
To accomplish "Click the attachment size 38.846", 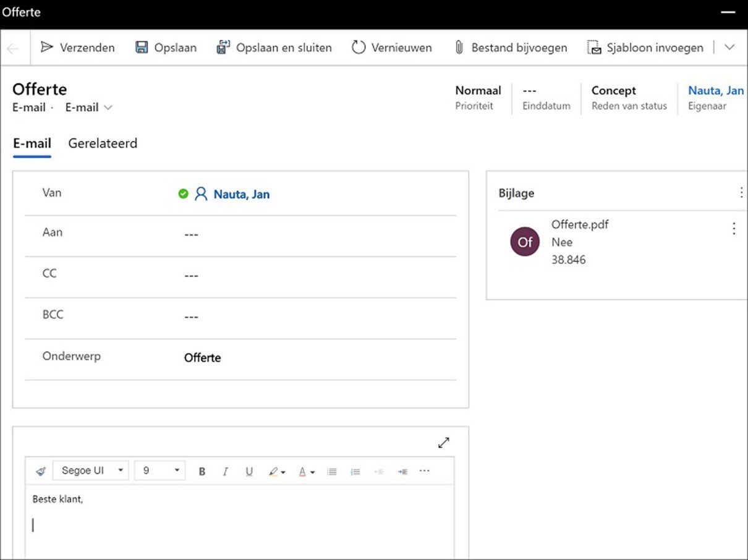I will click(x=568, y=260).
